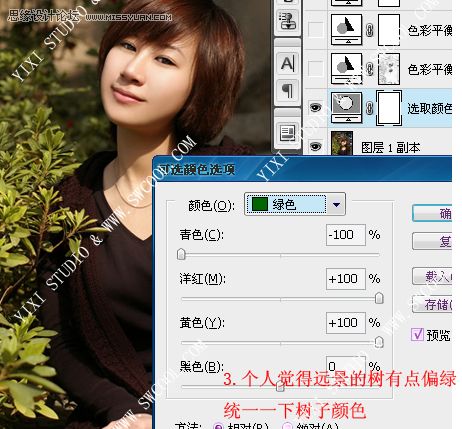This screenshot has height=429, width=462.
Task: Open the 颜色 dropdown arrow
Action: (336, 204)
